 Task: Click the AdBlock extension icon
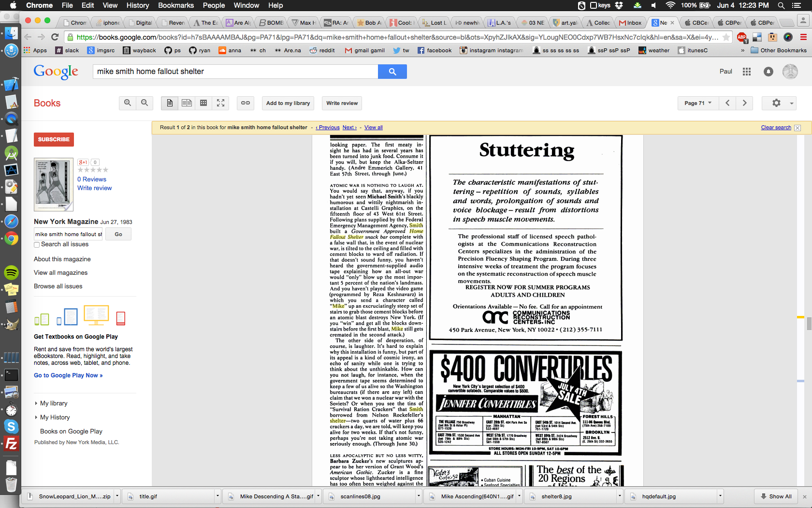point(742,37)
